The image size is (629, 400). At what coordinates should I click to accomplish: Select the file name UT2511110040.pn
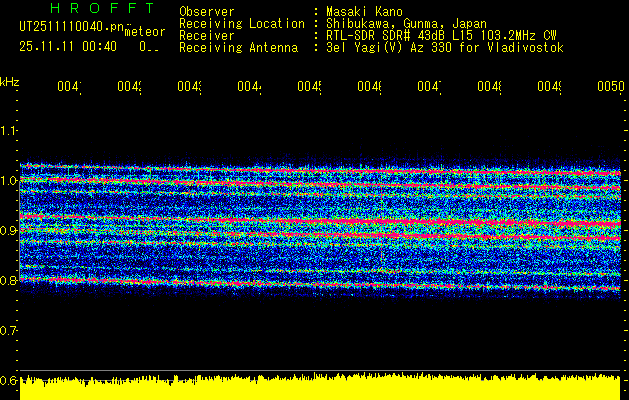(72, 27)
